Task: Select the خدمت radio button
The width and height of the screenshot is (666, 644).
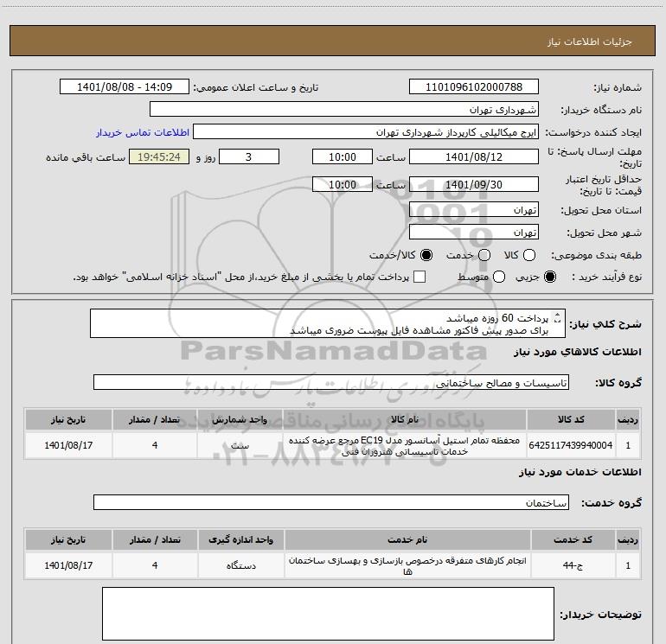Action: tap(484, 255)
